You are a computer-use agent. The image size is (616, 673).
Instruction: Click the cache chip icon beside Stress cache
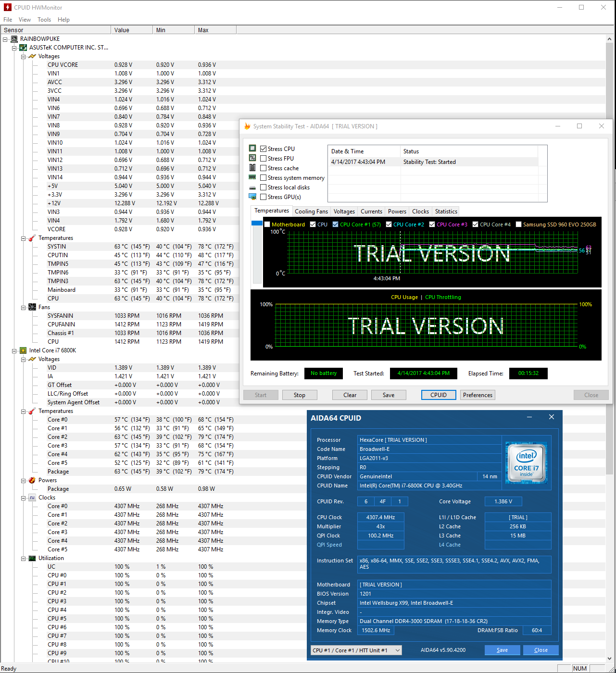(x=252, y=167)
